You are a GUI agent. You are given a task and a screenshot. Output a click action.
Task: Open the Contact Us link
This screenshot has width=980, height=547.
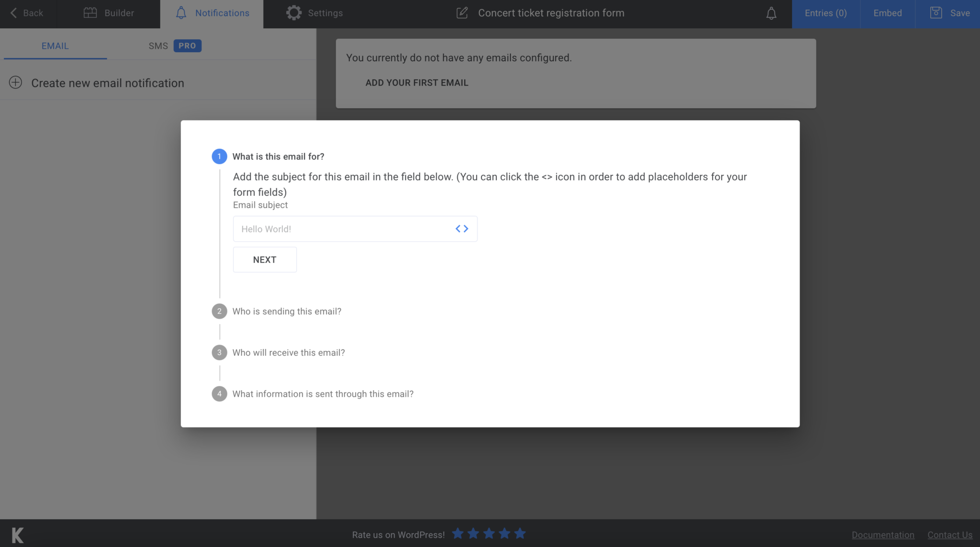[950, 535]
